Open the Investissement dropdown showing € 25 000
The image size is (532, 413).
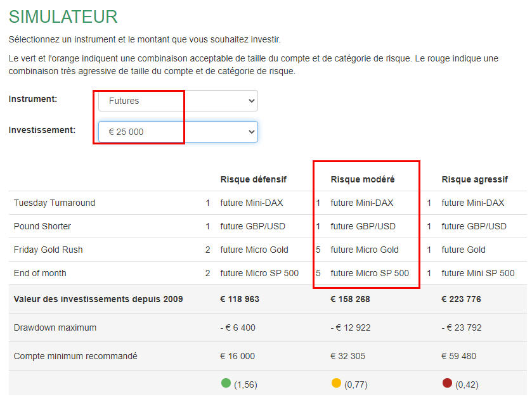178,132
